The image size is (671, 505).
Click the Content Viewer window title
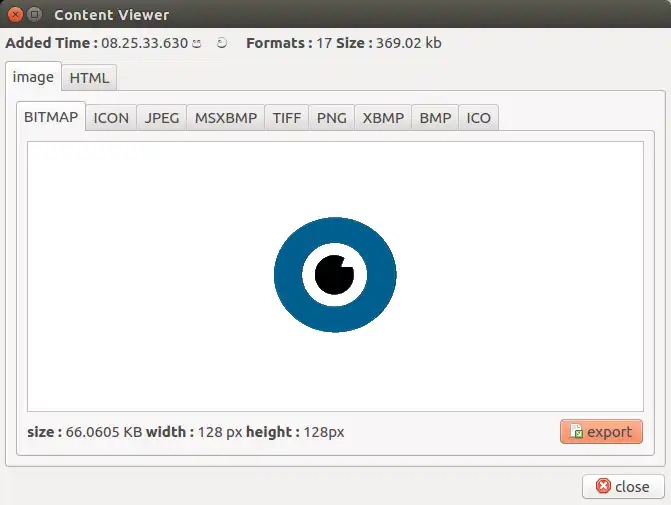[112, 15]
